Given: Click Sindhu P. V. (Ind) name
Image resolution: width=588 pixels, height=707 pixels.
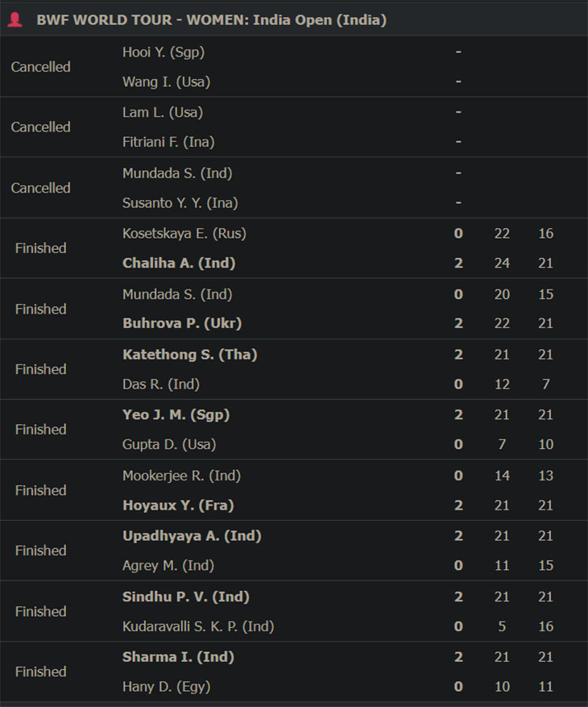Looking at the screenshot, I should coord(186,597).
